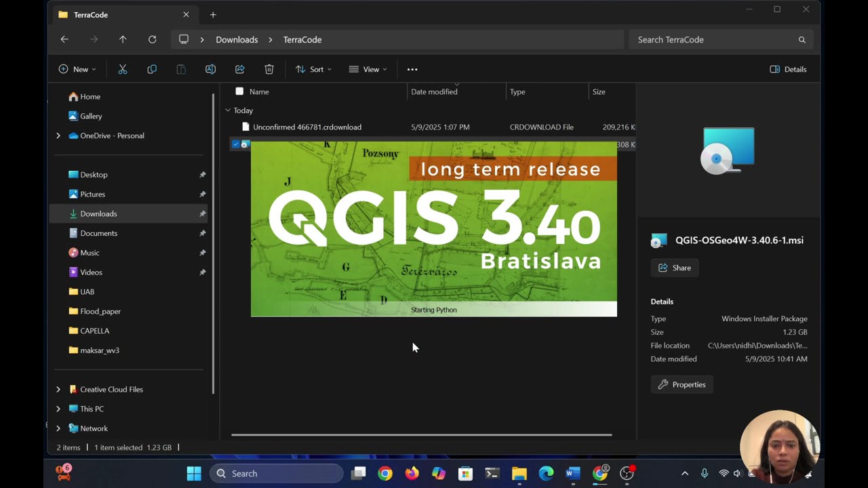Launch Google Chrome from taskbar
The height and width of the screenshot is (488, 868).
coord(385,473)
